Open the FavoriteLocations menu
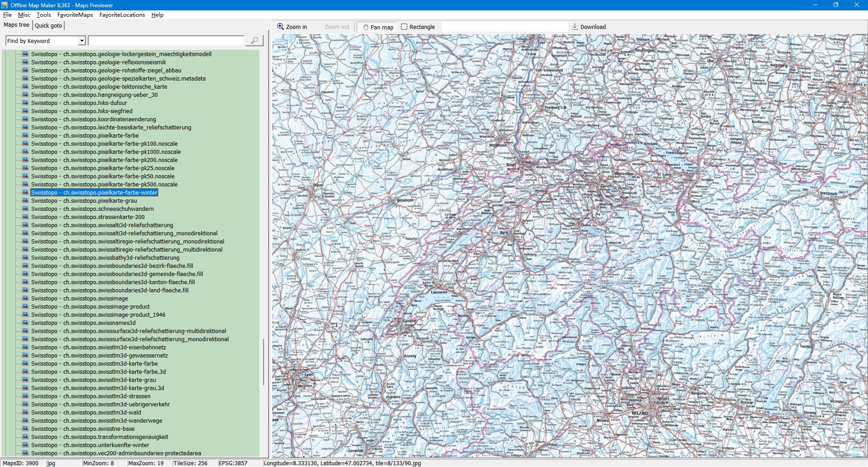This screenshot has height=467, width=868. tap(122, 15)
